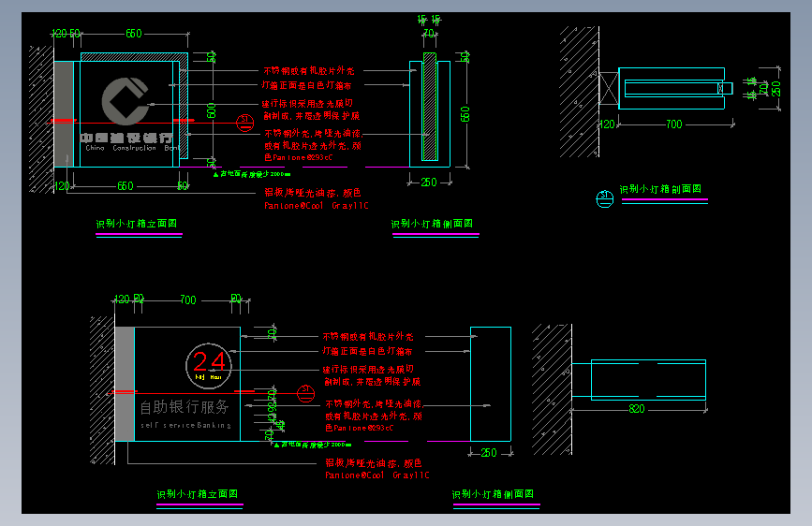Click the "识别小灯箱侧面图" title under the self-service side view
This screenshot has height=526, width=812.
click(x=493, y=494)
